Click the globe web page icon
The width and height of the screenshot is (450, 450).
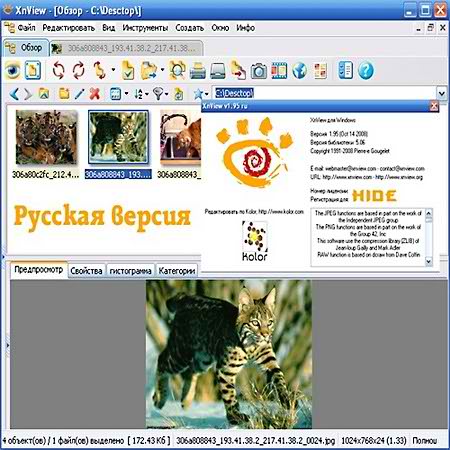click(x=299, y=71)
